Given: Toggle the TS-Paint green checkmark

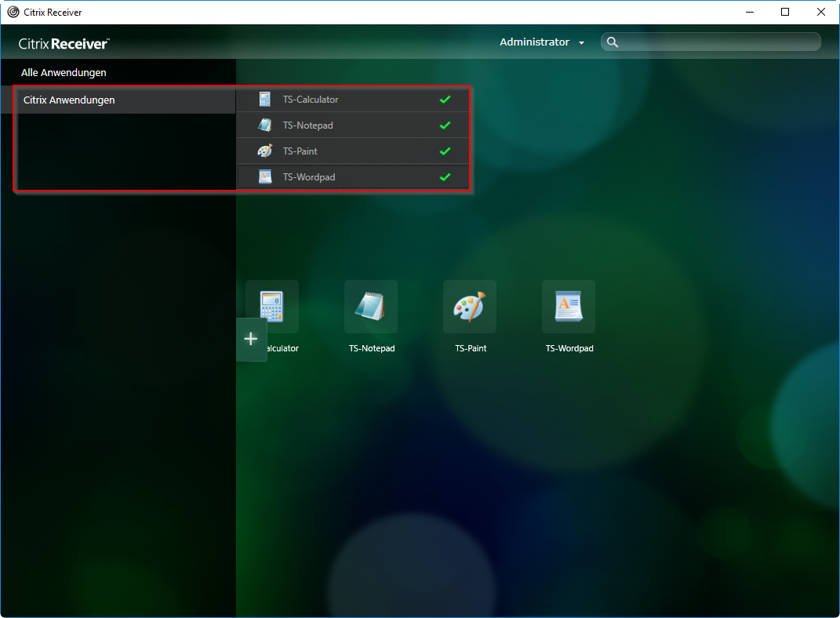Looking at the screenshot, I should (x=445, y=151).
